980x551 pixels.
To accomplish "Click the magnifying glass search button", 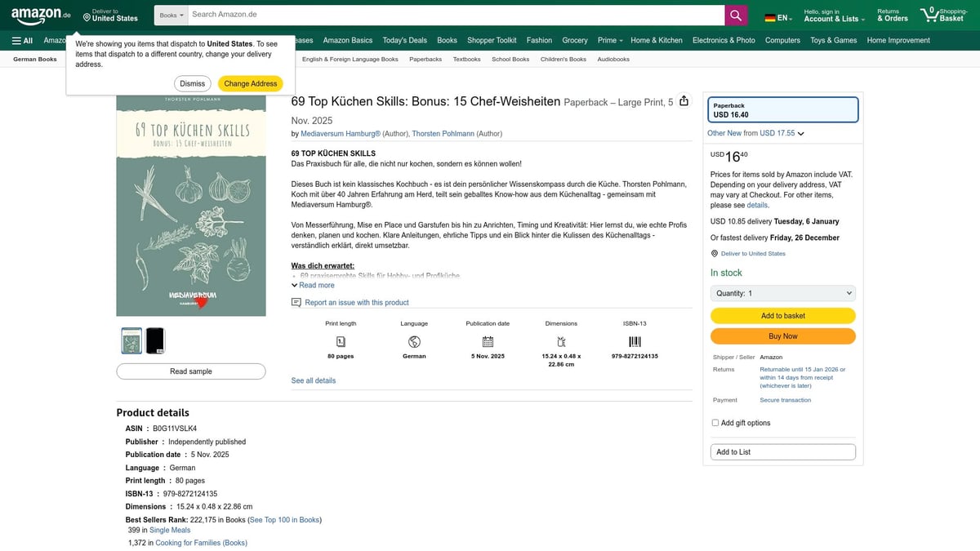I will coord(736,16).
